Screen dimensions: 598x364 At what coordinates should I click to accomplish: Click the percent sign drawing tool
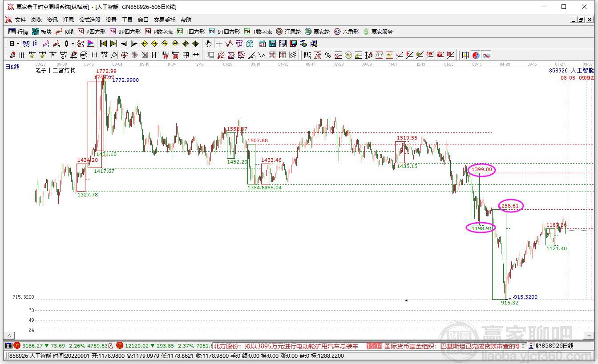(328, 55)
